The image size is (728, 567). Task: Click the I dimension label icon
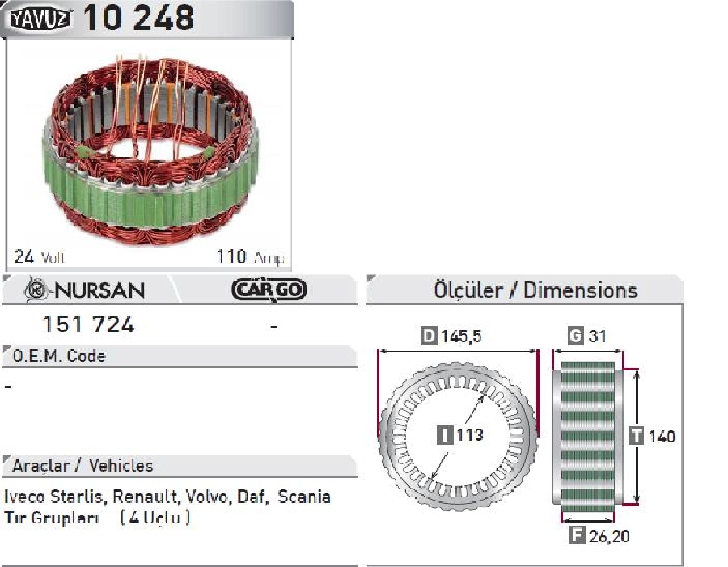tap(445, 435)
